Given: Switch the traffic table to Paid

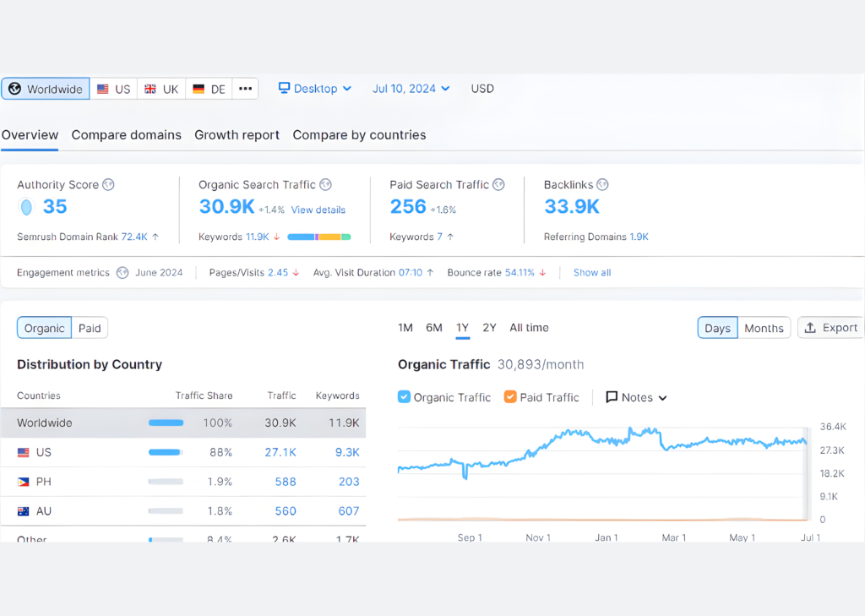Looking at the screenshot, I should (90, 328).
